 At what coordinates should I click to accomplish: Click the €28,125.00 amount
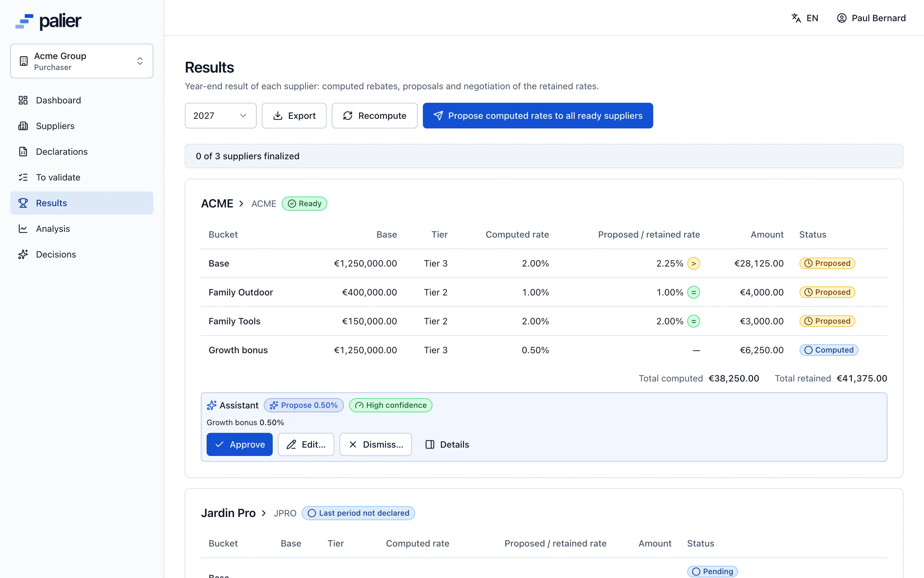point(759,263)
